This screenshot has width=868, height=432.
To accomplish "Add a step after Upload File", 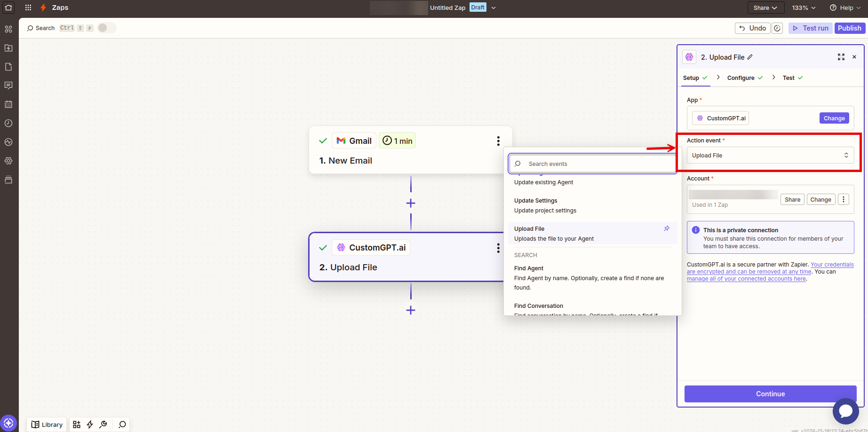I will (x=411, y=310).
